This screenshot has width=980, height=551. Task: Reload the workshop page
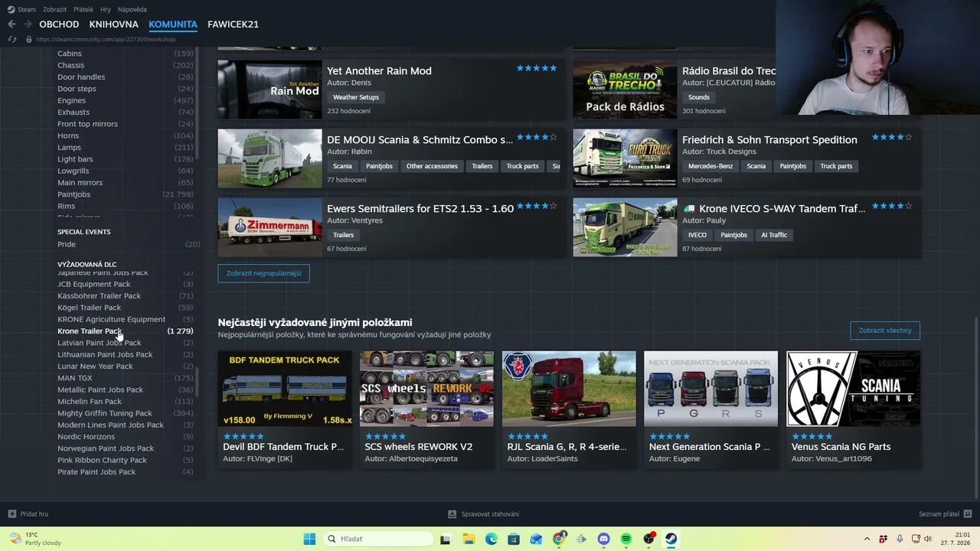coord(11,39)
